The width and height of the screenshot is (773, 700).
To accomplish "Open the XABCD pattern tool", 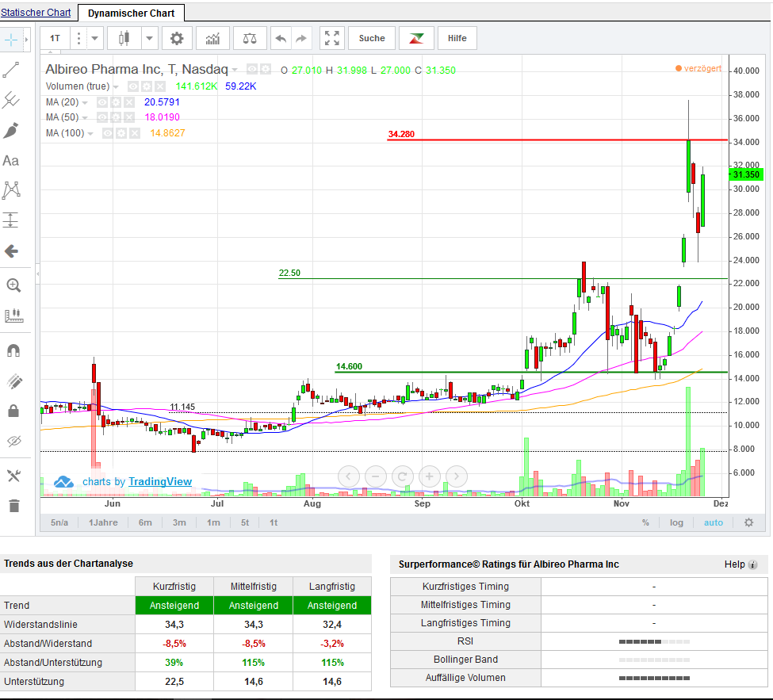I will coord(11,190).
